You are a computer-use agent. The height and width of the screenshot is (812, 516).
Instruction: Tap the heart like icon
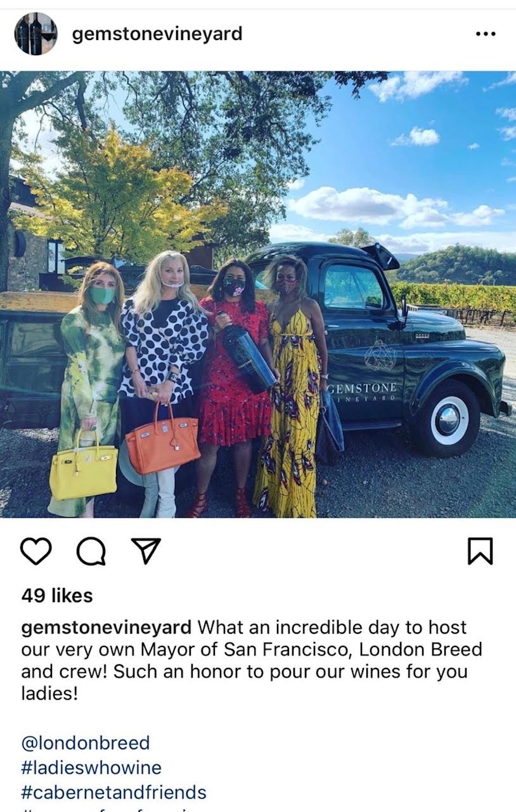point(35,551)
